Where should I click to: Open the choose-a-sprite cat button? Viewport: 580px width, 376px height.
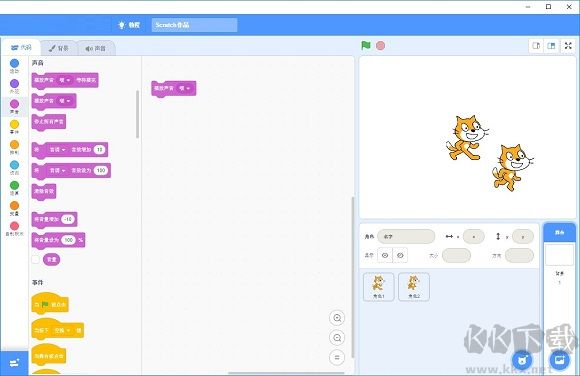[x=522, y=360]
